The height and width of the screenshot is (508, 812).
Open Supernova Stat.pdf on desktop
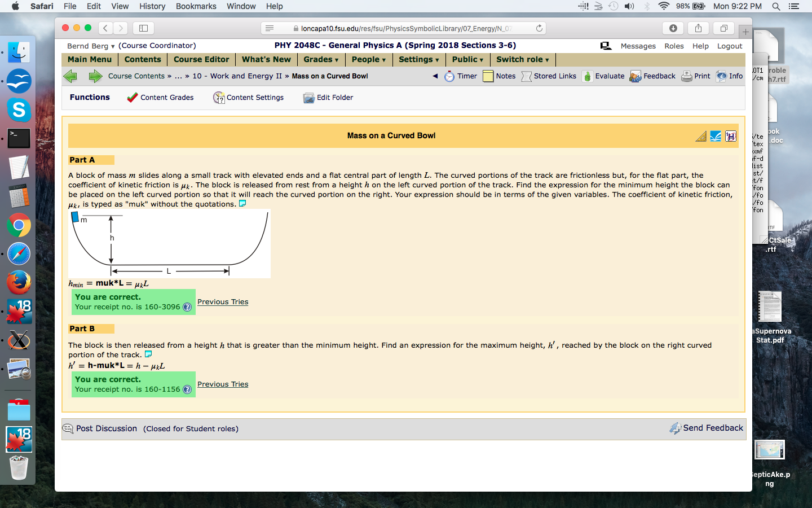[x=770, y=317]
